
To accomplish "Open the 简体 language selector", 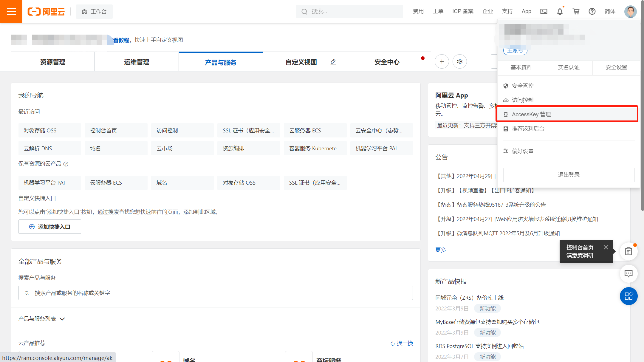I will pyautogui.click(x=610, y=11).
